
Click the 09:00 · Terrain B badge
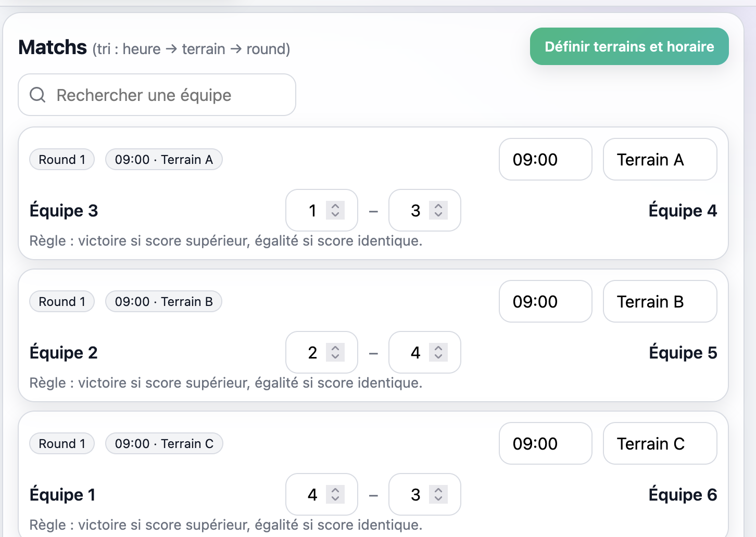[163, 301]
